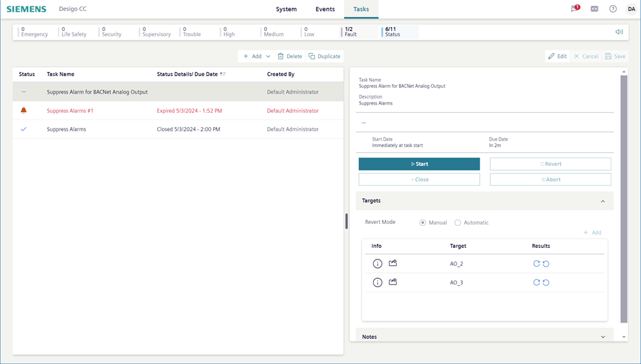Expand the Notes section
This screenshot has width=641, height=364.
tap(603, 337)
